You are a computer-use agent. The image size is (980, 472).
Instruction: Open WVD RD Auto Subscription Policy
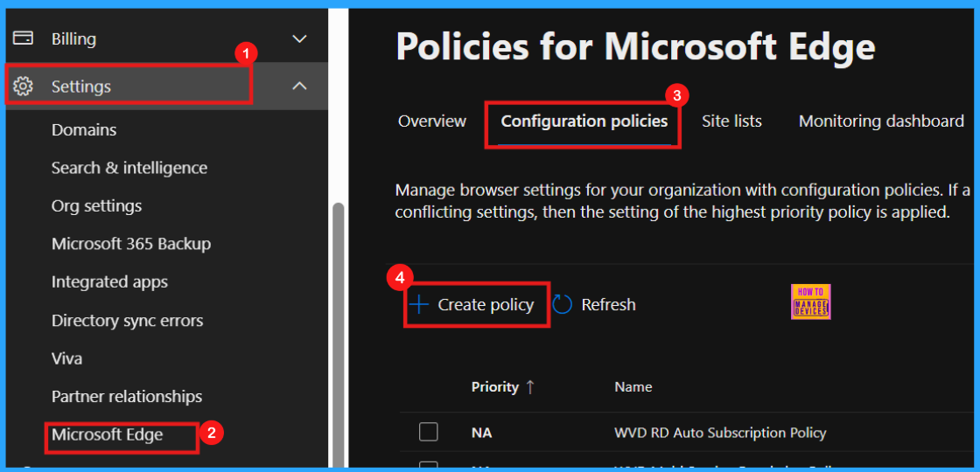pyautogui.click(x=720, y=433)
